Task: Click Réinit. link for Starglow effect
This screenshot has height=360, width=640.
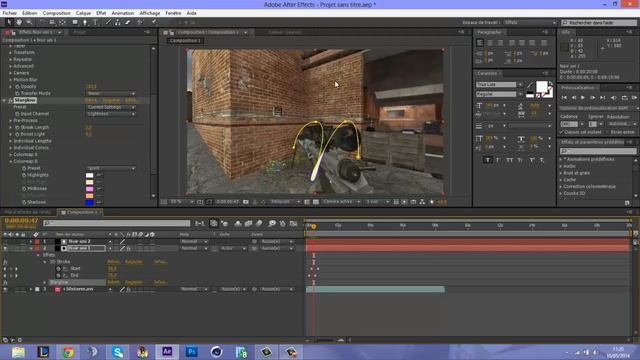Action: tap(91, 100)
